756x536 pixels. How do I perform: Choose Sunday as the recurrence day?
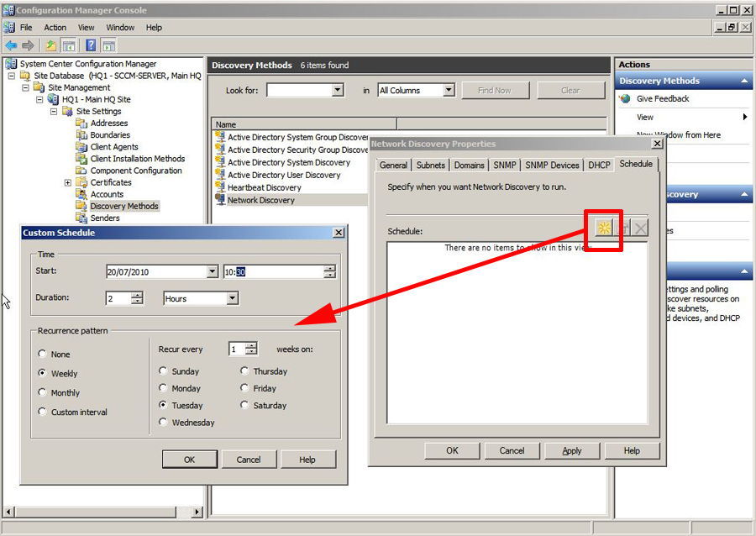(163, 370)
